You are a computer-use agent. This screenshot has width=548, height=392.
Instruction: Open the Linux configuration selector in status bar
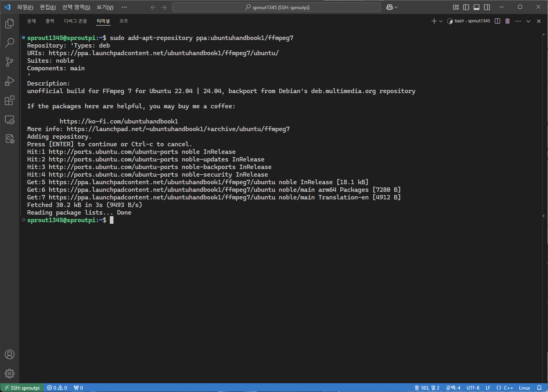(x=524, y=388)
